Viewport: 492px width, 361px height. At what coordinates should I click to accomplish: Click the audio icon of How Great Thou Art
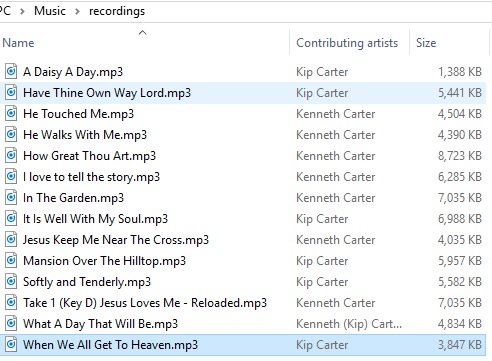[x=11, y=155]
